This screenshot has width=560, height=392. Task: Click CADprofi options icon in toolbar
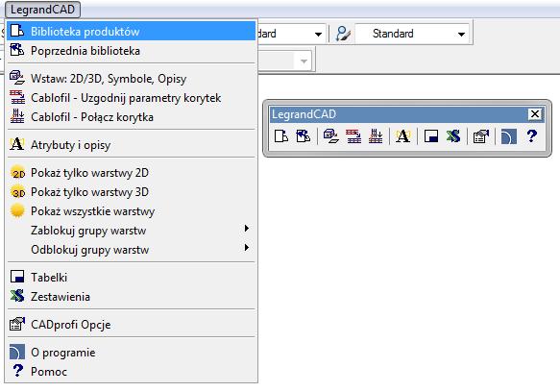481,136
